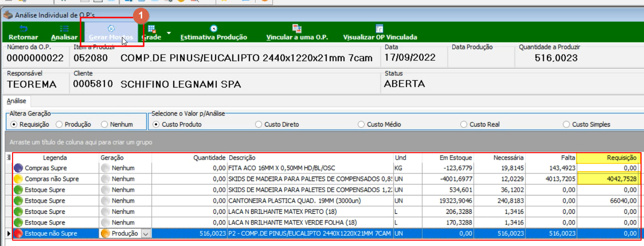Click the Data field 17/09/2022
This screenshot has width=644, height=246.
pos(414,58)
